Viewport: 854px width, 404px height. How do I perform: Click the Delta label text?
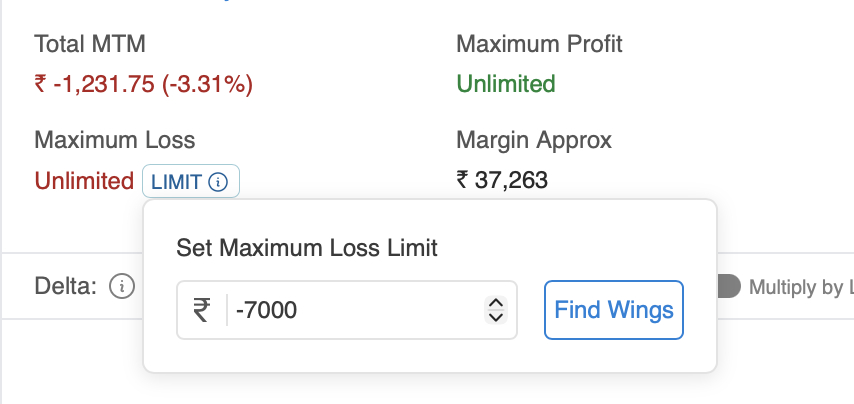66,287
